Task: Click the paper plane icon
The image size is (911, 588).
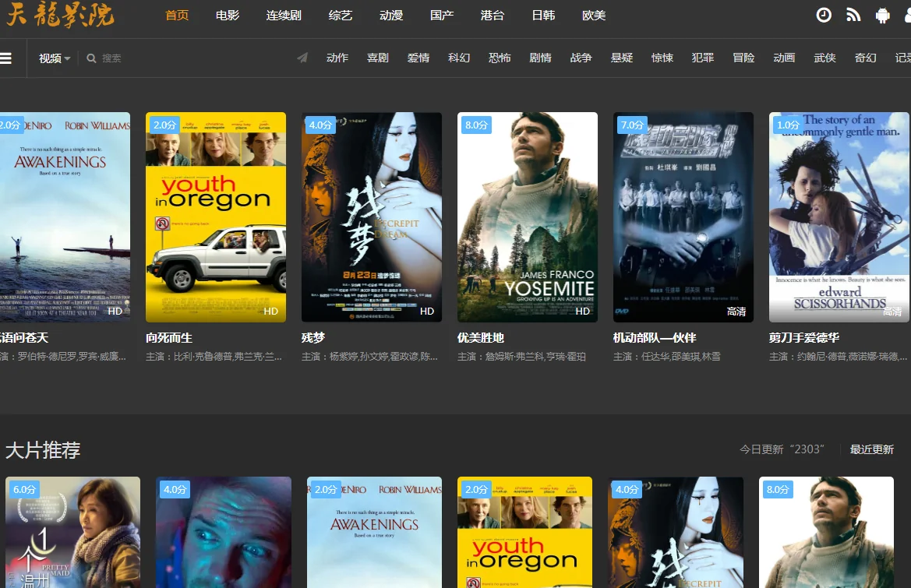Action: pyautogui.click(x=302, y=58)
